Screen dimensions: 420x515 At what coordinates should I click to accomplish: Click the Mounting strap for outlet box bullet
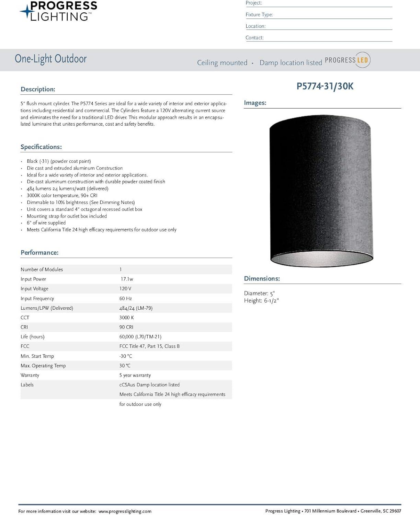tap(67, 216)
